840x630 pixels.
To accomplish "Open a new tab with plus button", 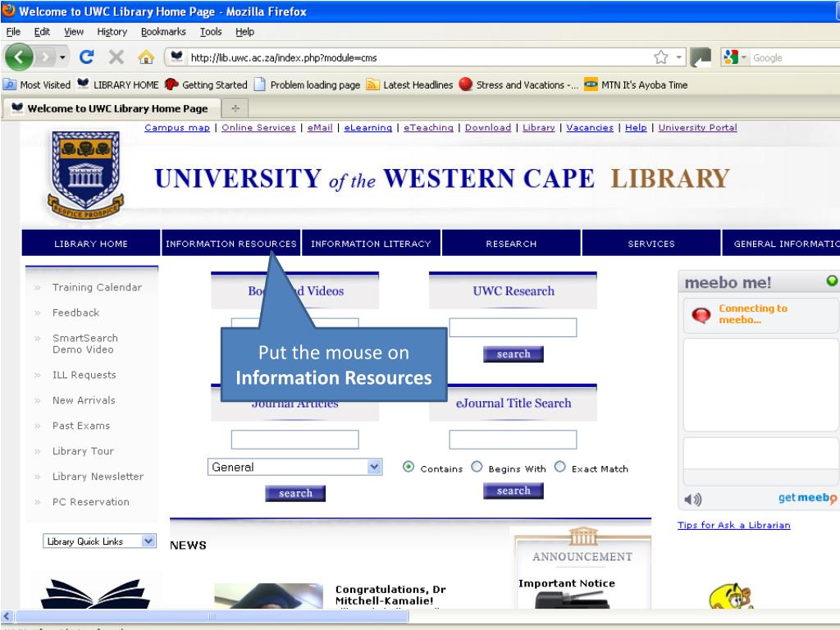I will pyautogui.click(x=235, y=108).
